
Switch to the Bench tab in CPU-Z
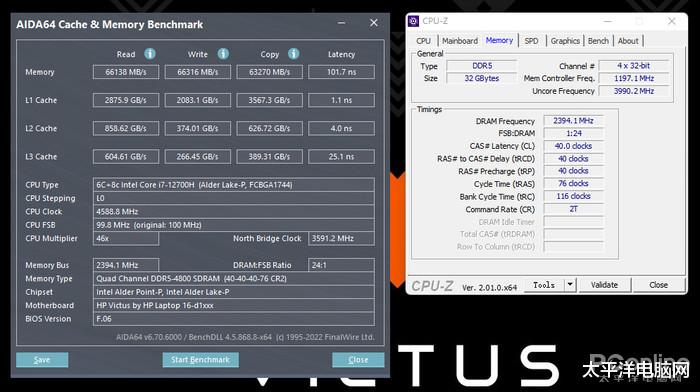[x=598, y=41]
